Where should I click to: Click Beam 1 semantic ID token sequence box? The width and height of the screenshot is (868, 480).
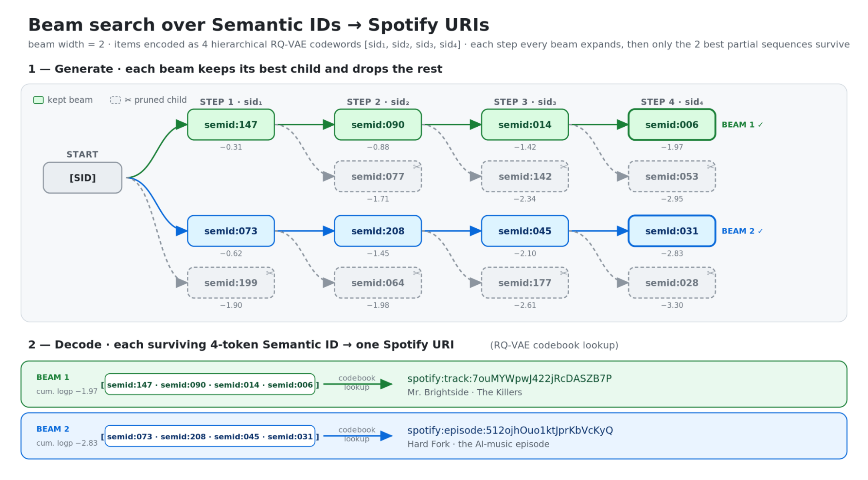[210, 385]
